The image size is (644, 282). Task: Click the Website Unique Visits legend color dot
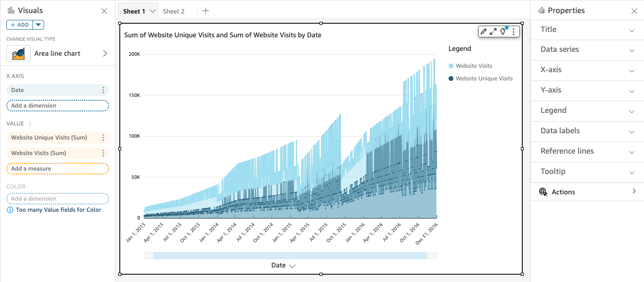pyautogui.click(x=451, y=78)
